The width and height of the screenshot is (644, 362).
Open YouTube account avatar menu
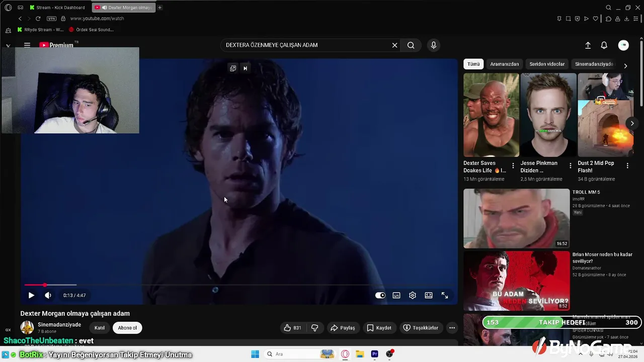pyautogui.click(x=623, y=45)
